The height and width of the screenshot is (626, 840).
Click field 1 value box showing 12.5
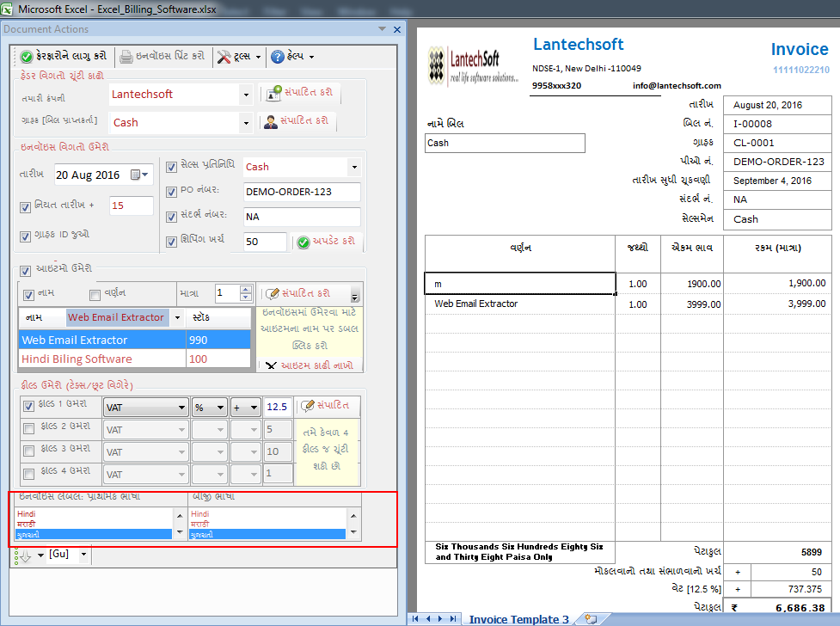point(278,408)
